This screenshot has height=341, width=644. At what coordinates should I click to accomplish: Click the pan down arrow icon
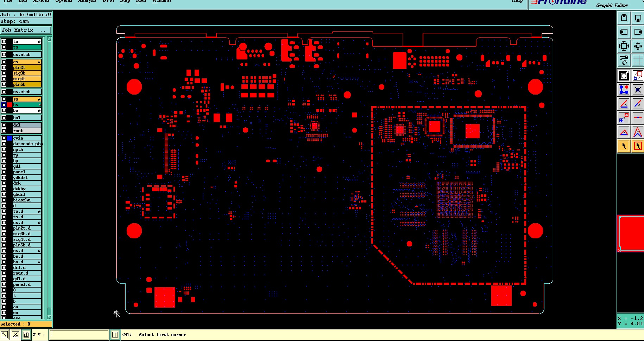click(638, 18)
